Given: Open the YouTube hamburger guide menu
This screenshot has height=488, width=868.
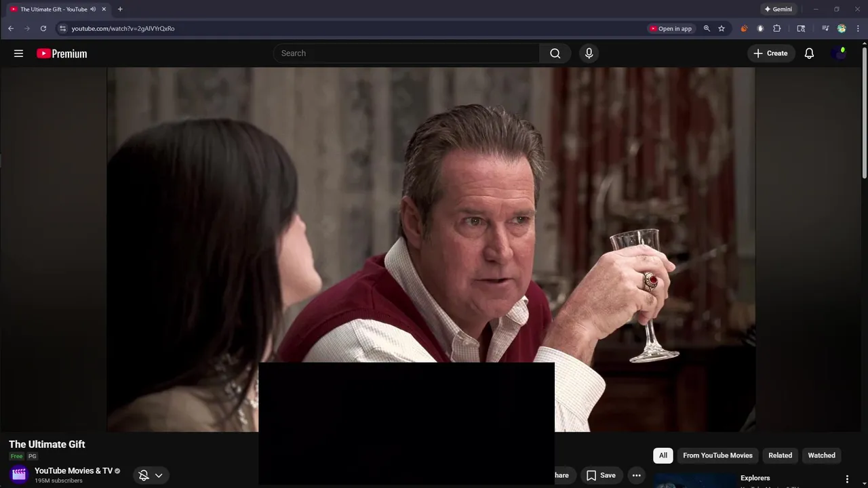Looking at the screenshot, I should (18, 54).
